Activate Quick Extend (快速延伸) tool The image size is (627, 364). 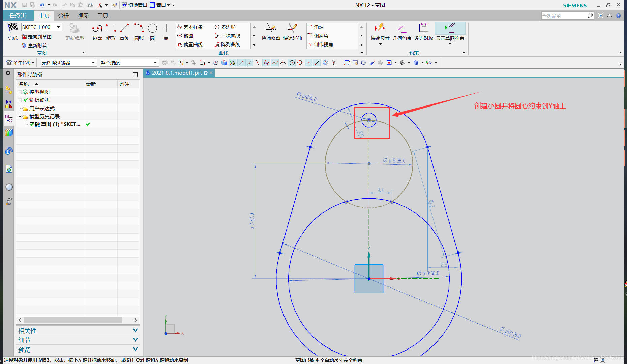coord(292,32)
